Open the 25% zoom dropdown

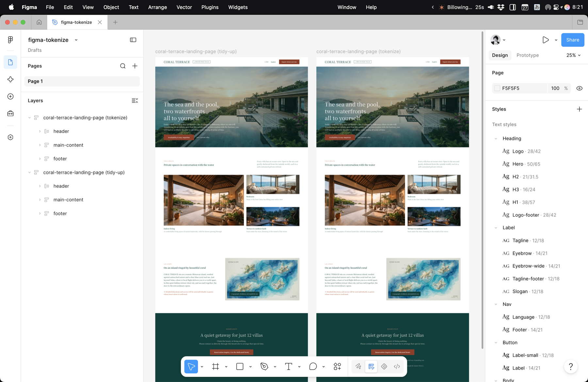[573, 55]
